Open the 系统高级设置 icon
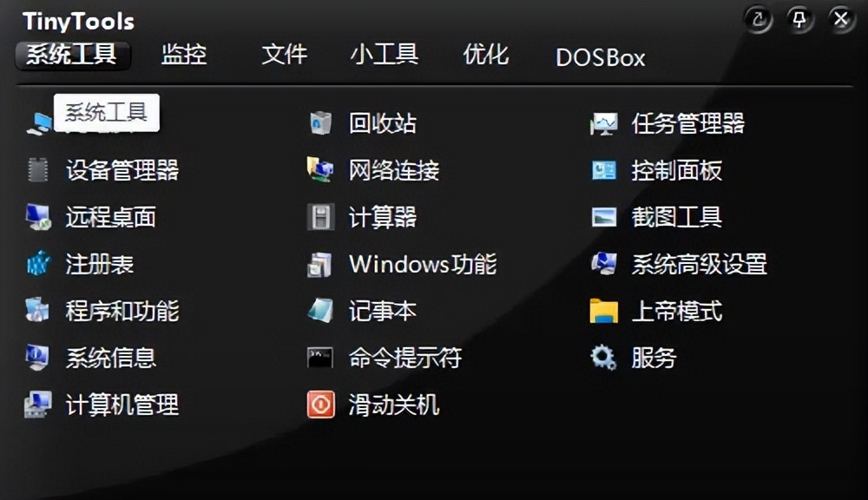This screenshot has width=868, height=500. click(x=603, y=264)
